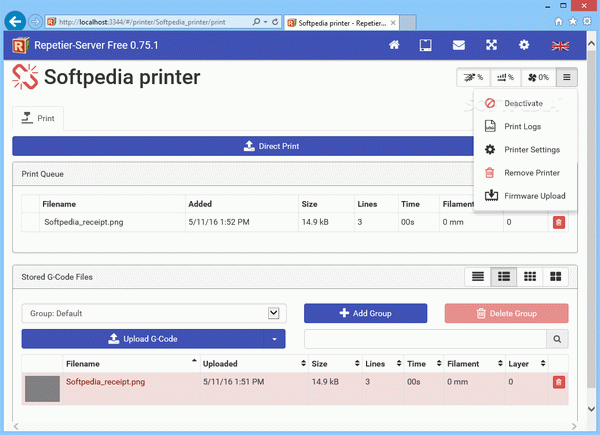The height and width of the screenshot is (435, 600).
Task: Switch to detailed list view
Action: (504, 276)
